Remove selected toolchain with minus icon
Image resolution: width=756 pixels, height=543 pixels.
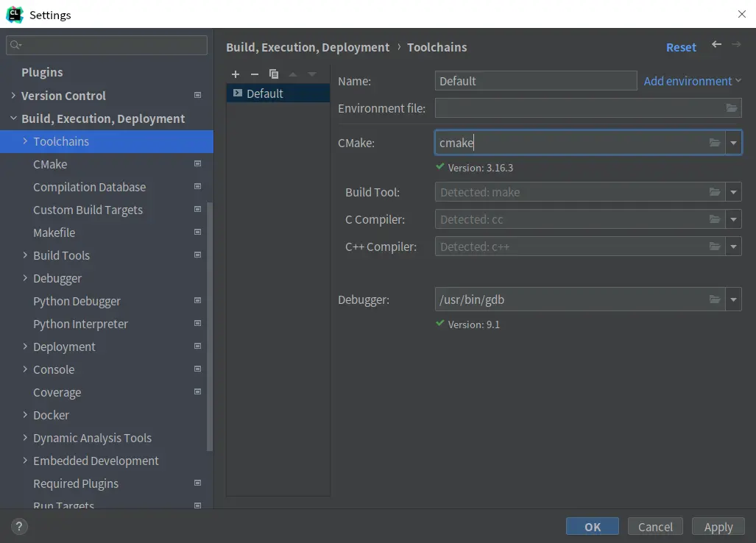[x=255, y=74]
